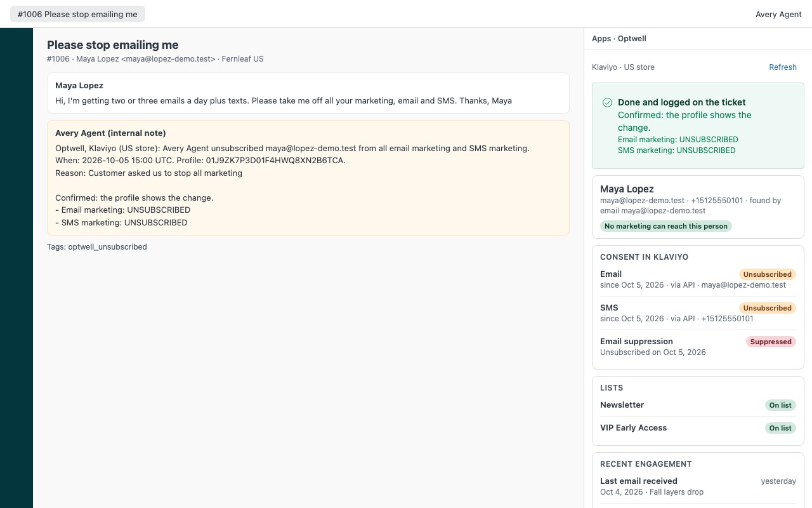Click the Profile ID line in internal note
Screen dimensions: 812x508
(200, 161)
